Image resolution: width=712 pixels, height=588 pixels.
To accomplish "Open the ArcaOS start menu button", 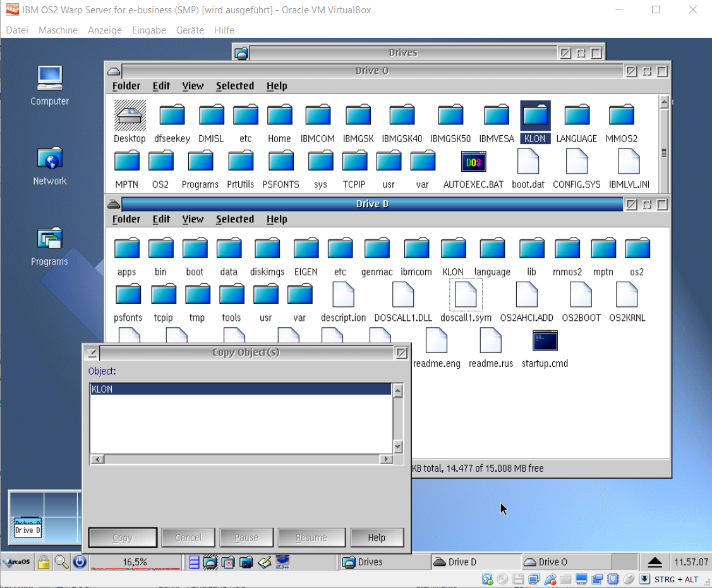I will (17, 562).
